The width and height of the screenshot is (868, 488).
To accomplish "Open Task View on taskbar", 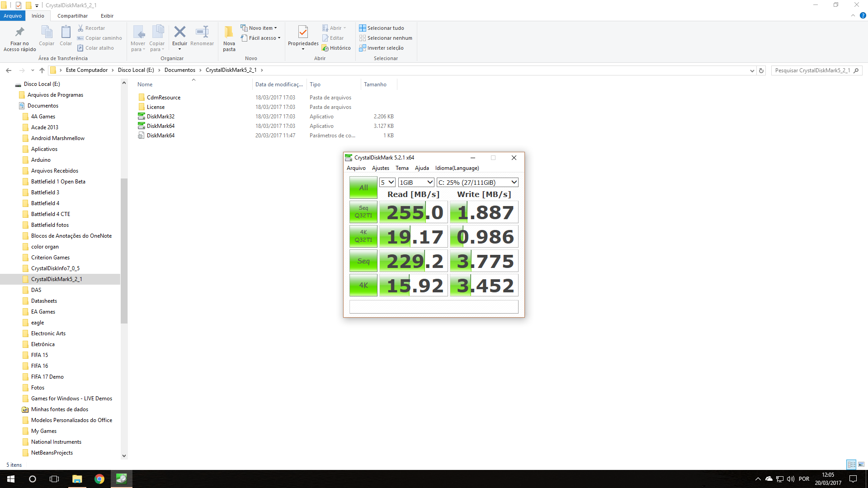I will [54, 479].
